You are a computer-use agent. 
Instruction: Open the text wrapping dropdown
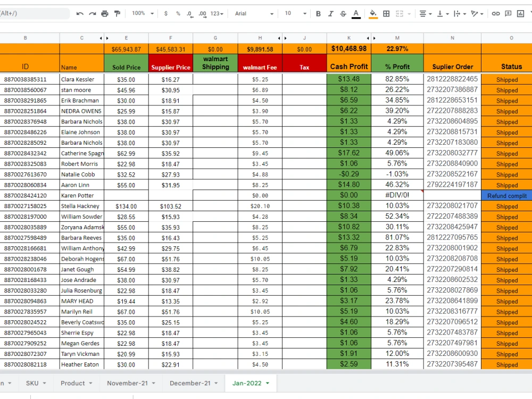460,14
